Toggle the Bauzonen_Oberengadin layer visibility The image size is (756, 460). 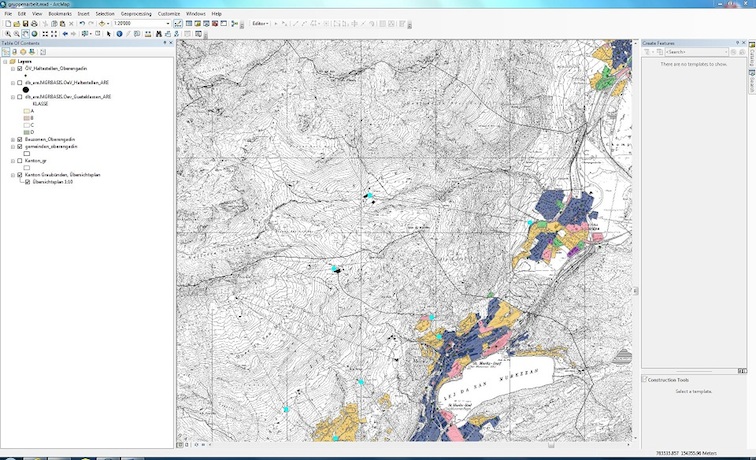pyautogui.click(x=20, y=139)
